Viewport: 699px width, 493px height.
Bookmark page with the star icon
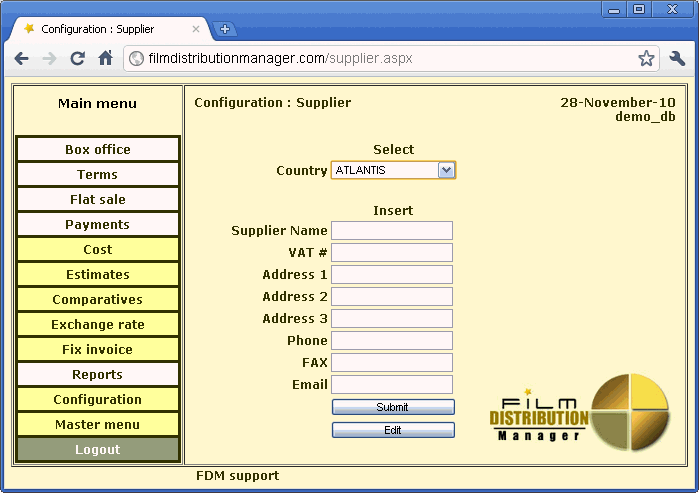coord(646,59)
